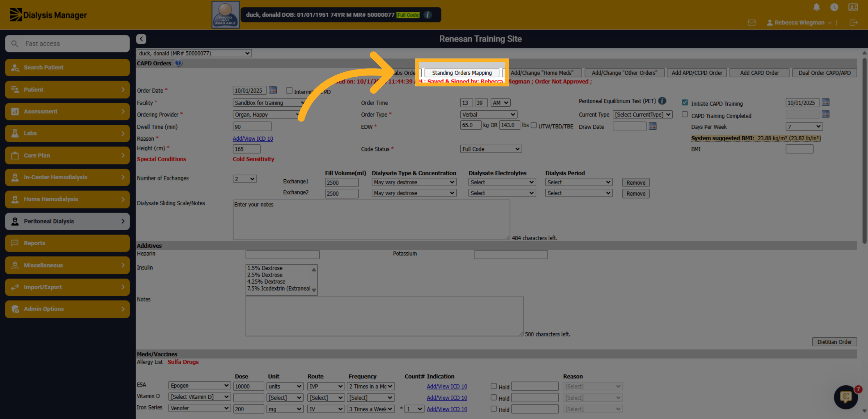The width and height of the screenshot is (868, 419).
Task: Open the Order Date calendar icon
Action: pyautogui.click(x=273, y=90)
